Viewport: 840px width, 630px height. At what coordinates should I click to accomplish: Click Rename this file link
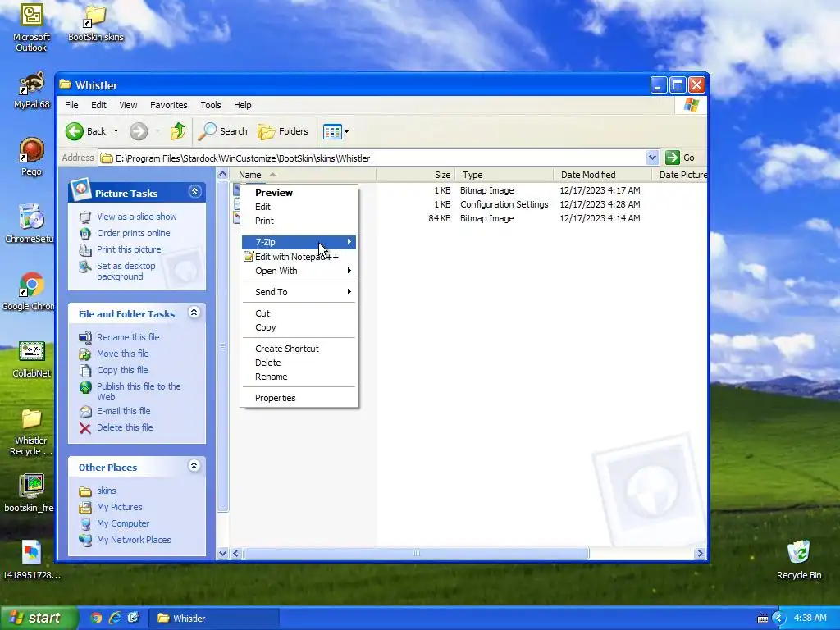(x=128, y=337)
